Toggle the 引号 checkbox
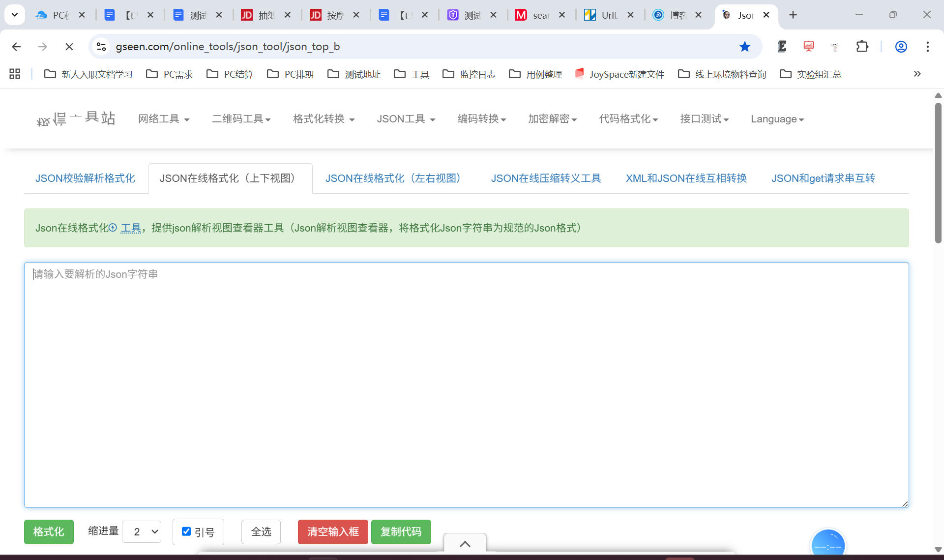The width and height of the screenshot is (944, 560). click(186, 531)
